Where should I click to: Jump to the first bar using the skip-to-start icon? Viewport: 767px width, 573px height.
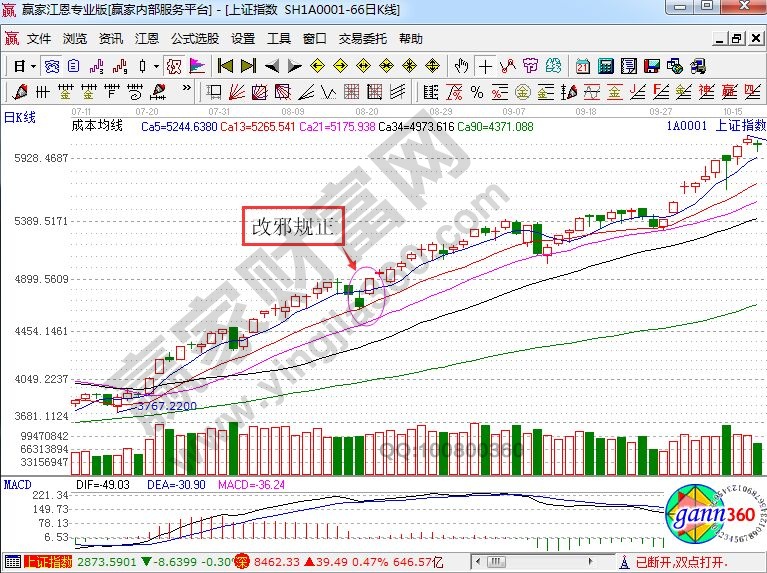(225, 66)
